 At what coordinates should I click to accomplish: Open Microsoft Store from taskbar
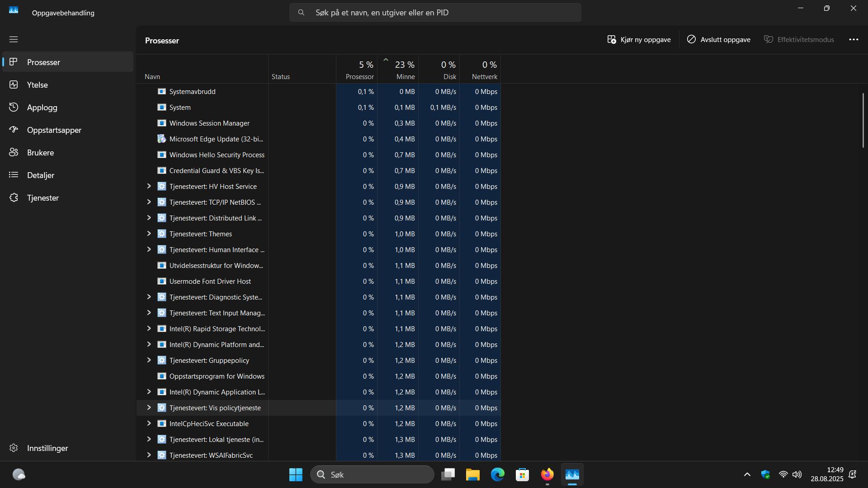click(523, 474)
